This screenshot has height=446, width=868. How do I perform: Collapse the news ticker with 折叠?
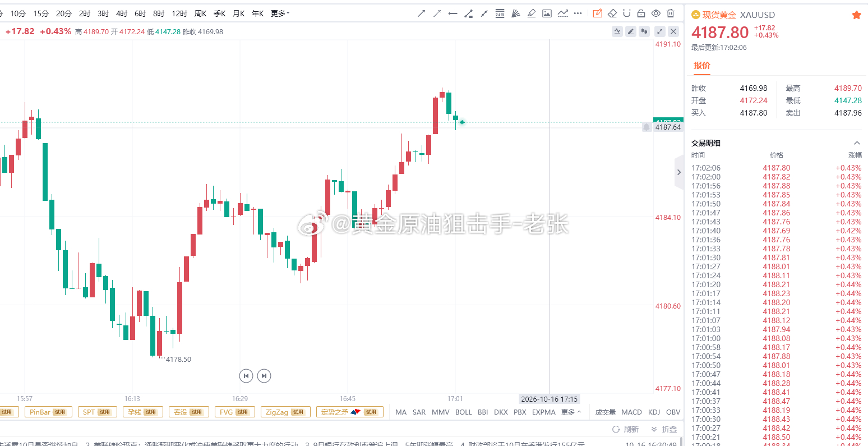click(x=664, y=429)
